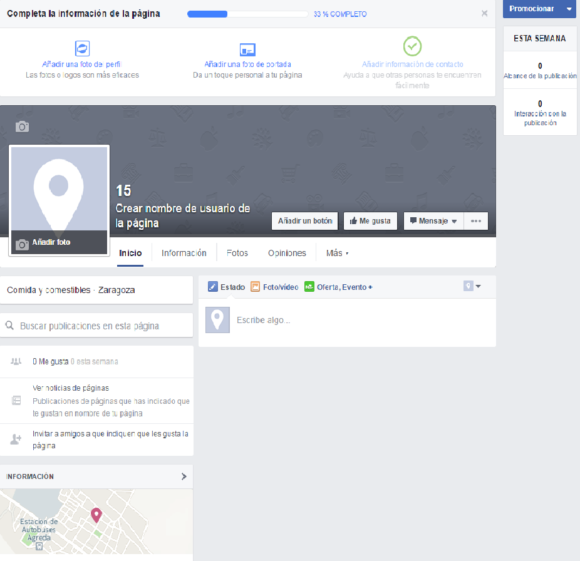
Task: Focus the Buscar publicaciones search field
Action: pyautogui.click(x=96, y=325)
